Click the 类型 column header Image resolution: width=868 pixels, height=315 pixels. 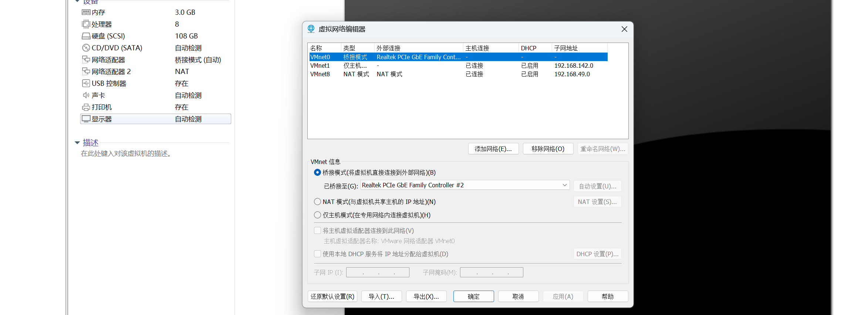coord(358,48)
